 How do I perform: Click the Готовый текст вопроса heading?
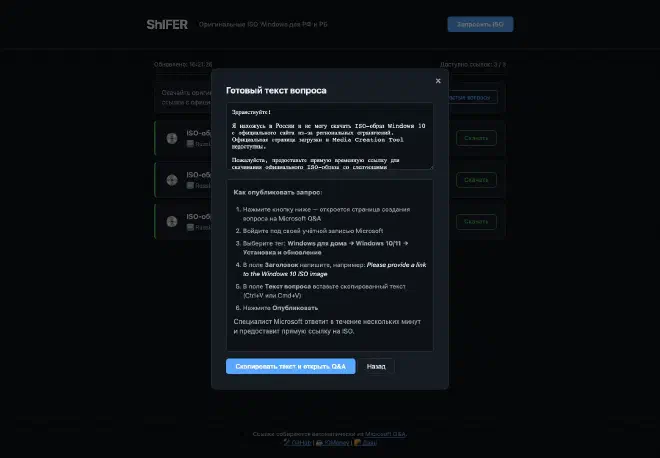click(x=276, y=91)
